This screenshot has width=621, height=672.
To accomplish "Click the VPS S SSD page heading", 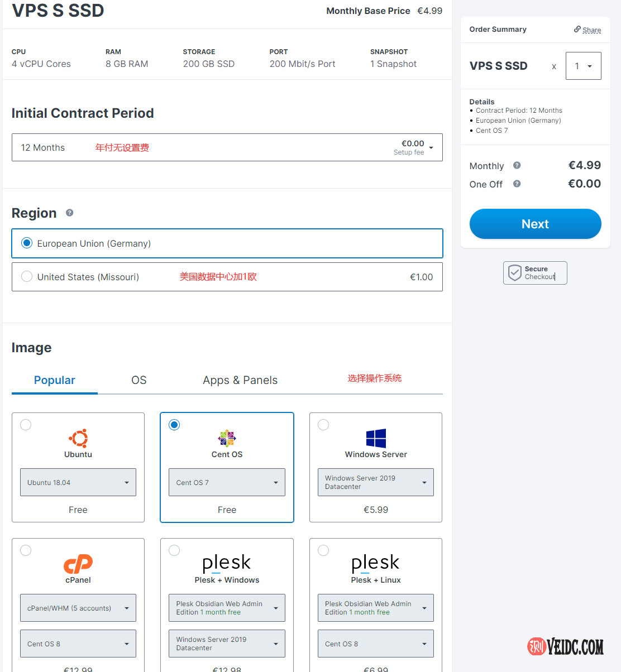I will (58, 11).
